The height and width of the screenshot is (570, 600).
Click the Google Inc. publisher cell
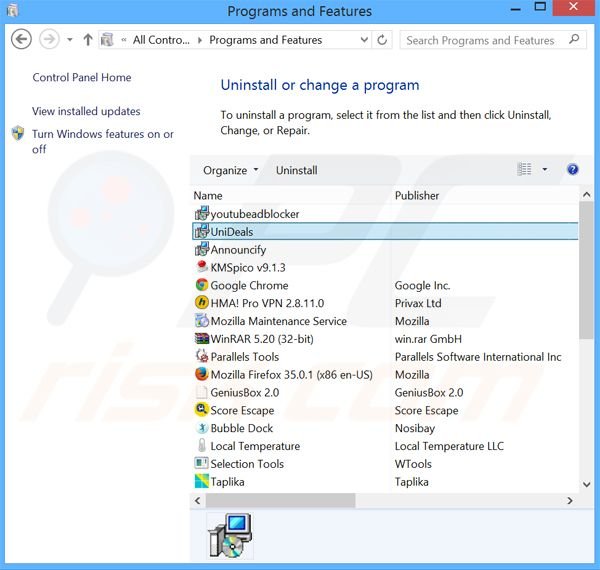[422, 285]
